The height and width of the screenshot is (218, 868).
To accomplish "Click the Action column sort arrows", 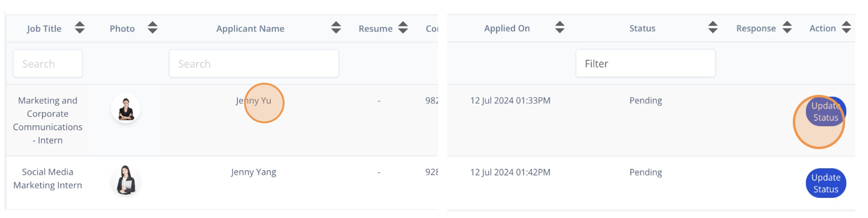I will tap(846, 28).
